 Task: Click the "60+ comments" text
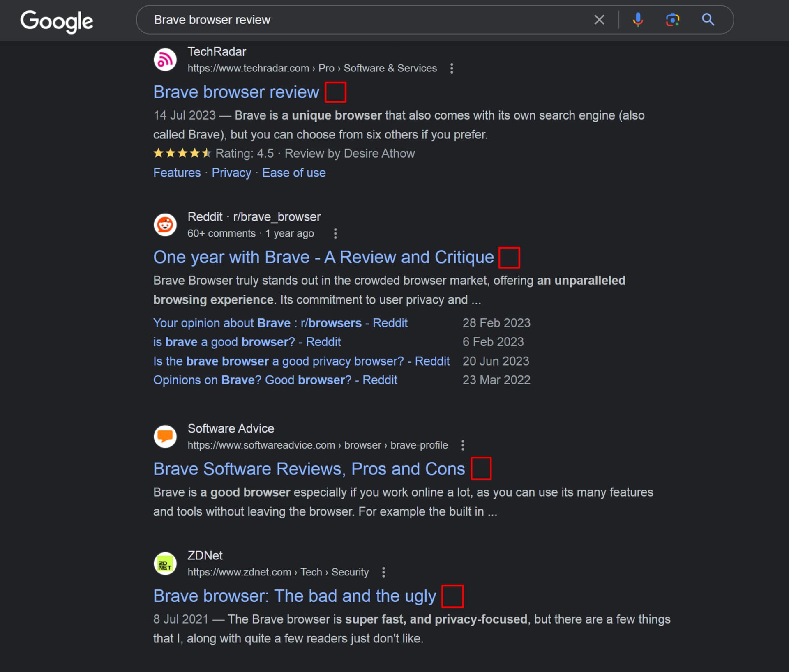221,234
